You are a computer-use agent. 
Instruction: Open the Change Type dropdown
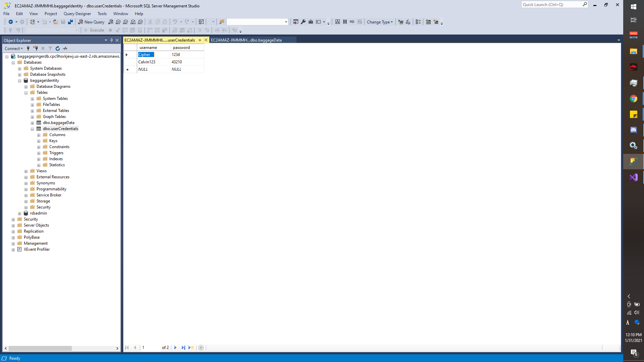point(380,22)
